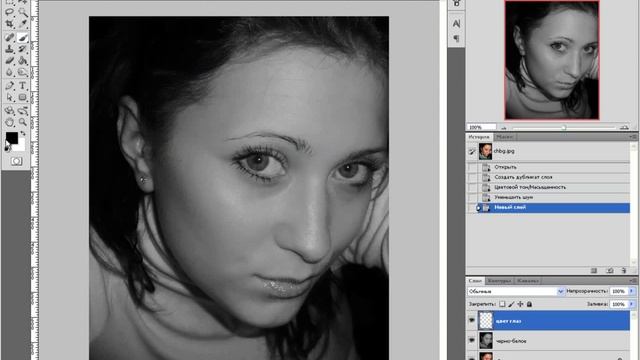Open History panel options menu
Image resolution: width=640 pixels, height=360 pixels.
click(x=633, y=137)
